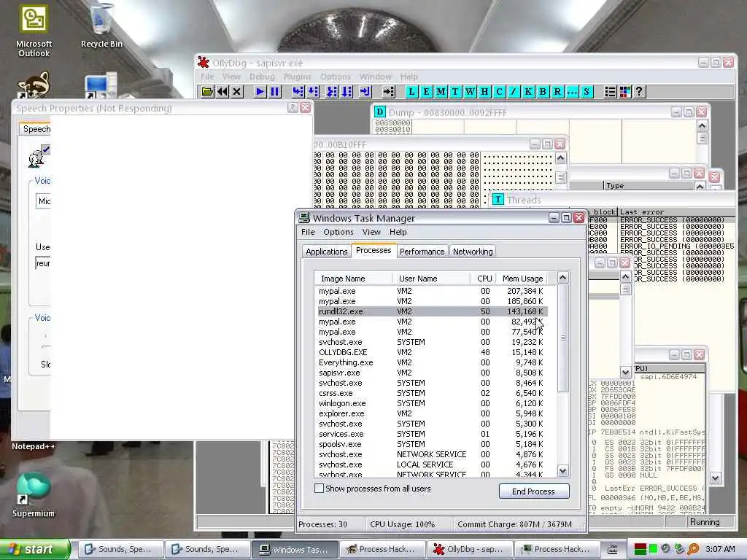Viewport: 747px width, 560px height.
Task: Click the Step into icon in OllyDbg toolbar
Action: coord(298,91)
